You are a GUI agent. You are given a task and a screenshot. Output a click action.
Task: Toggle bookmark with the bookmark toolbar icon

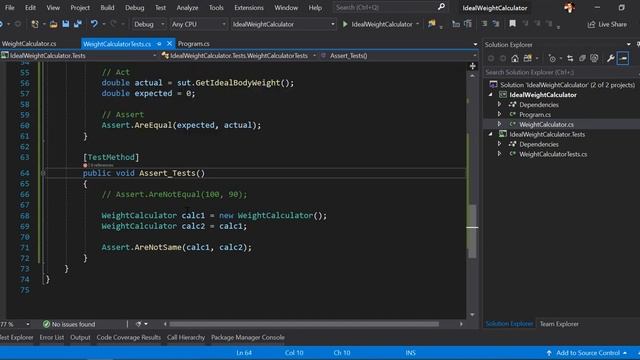512,24
